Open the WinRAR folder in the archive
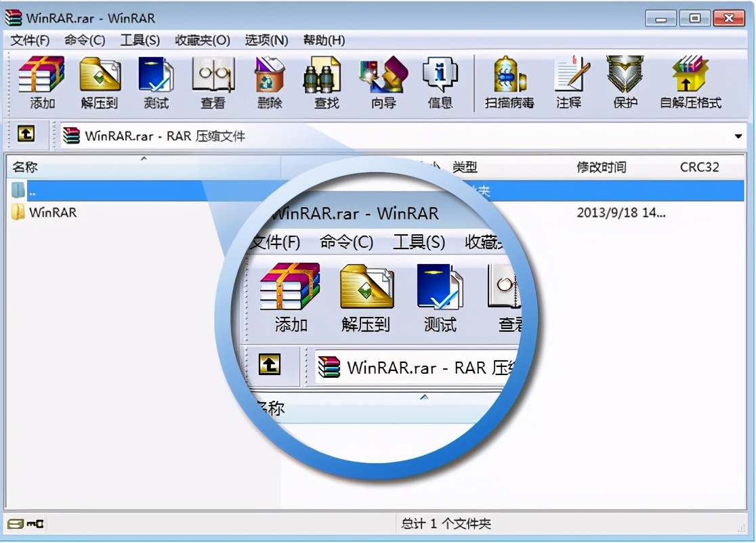This screenshot has height=543, width=756. pyautogui.click(x=52, y=213)
